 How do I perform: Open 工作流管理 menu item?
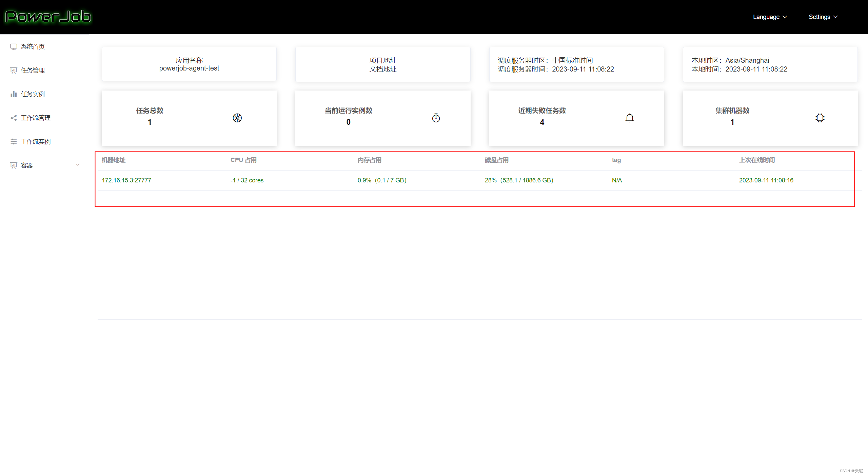click(x=44, y=118)
